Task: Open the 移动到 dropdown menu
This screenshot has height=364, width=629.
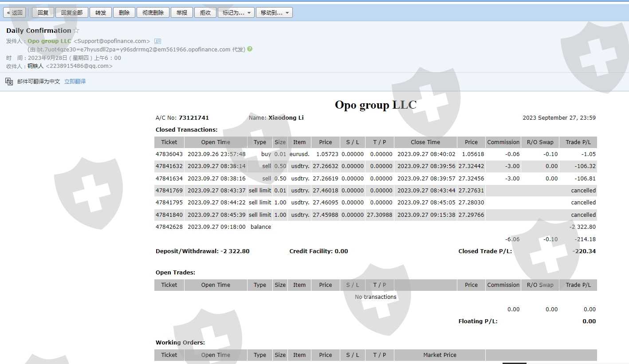Action: 274,13
